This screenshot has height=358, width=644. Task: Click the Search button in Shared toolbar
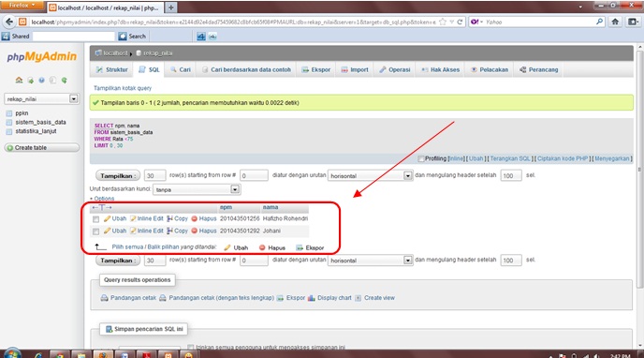(132, 37)
